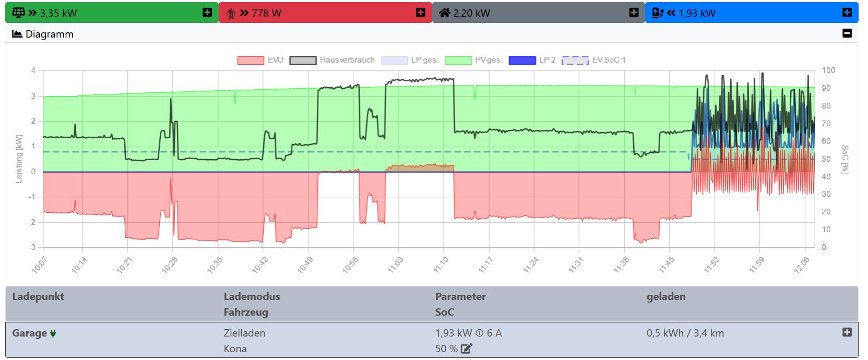868x360 pixels.
Task: Click the power pylon grid icon
Action: 231,13
